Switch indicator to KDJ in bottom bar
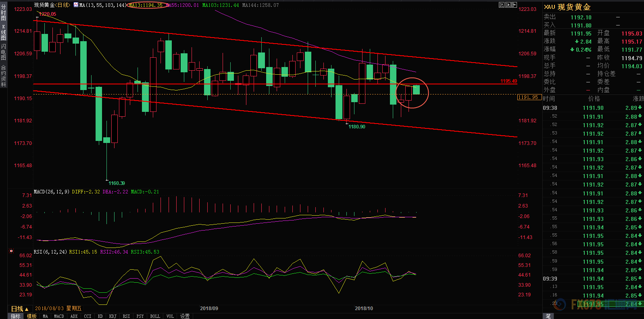This screenshot has height=319, width=644. 113,316
